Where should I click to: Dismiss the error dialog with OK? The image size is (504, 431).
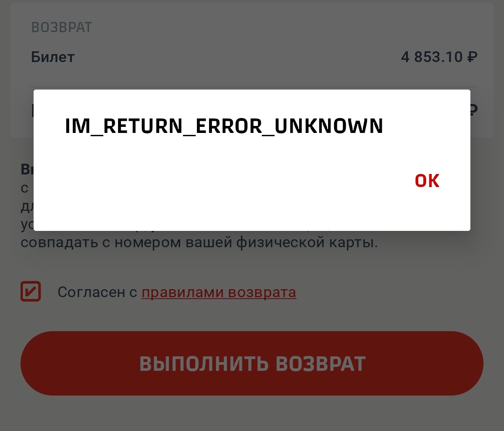click(x=427, y=181)
